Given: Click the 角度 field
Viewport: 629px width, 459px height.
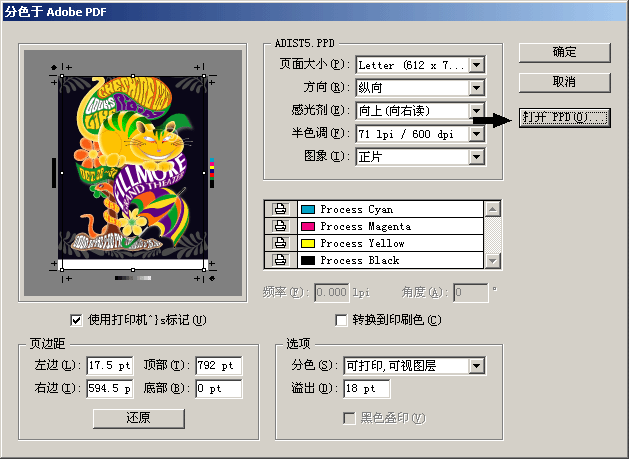Looking at the screenshot, I should (x=471, y=292).
